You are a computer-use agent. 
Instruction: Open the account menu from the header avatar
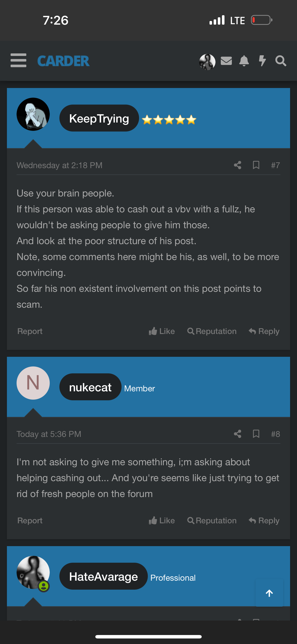[x=207, y=62]
